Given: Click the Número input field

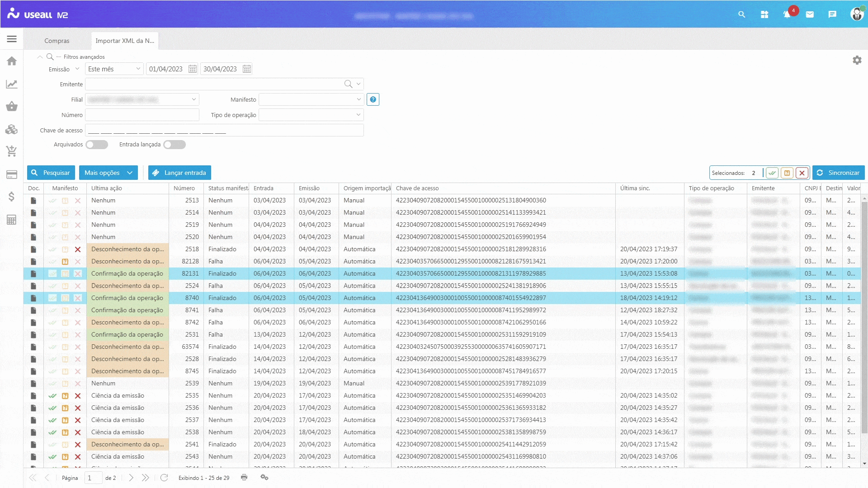Looking at the screenshot, I should [142, 115].
